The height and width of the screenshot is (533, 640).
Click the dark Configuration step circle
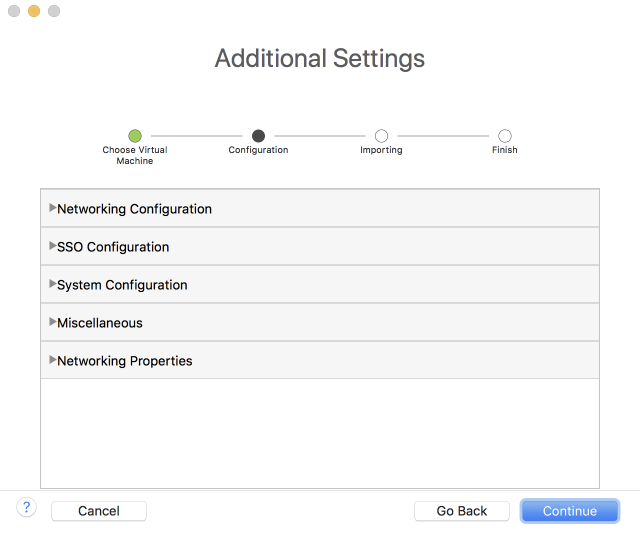coord(258,136)
